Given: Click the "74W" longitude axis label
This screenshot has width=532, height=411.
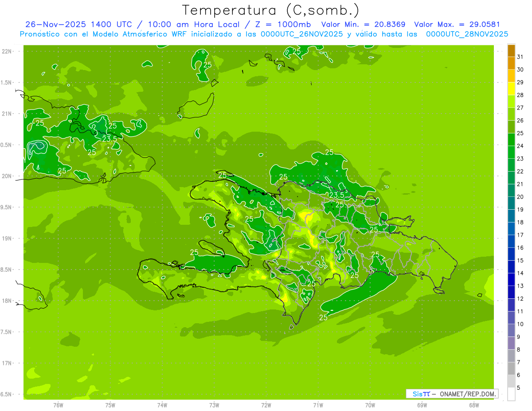Looking at the screenshot, I should (162, 405).
